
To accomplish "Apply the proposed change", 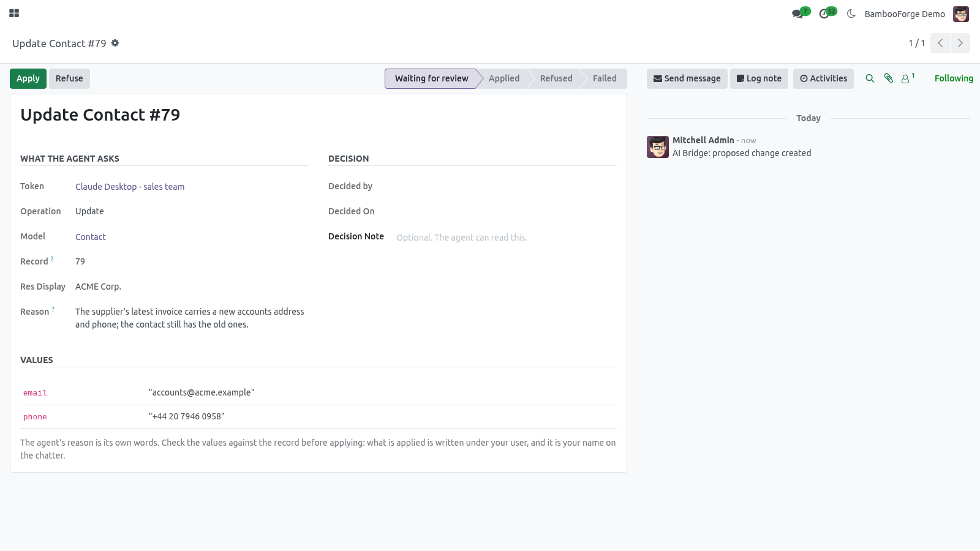I will coord(28,78).
